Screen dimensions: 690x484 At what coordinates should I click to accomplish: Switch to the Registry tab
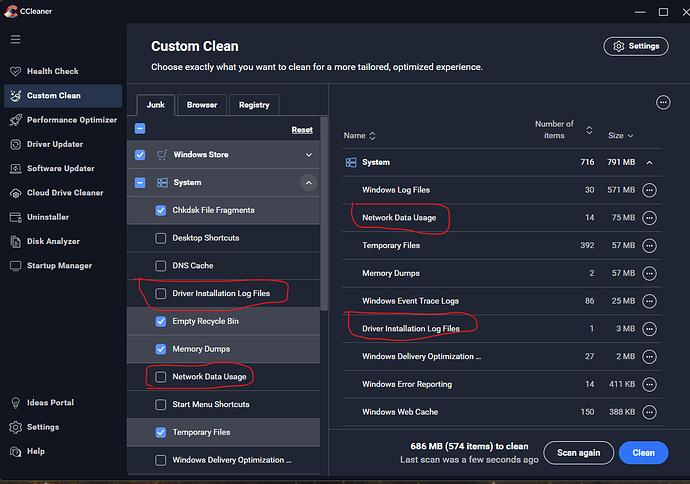(x=253, y=104)
